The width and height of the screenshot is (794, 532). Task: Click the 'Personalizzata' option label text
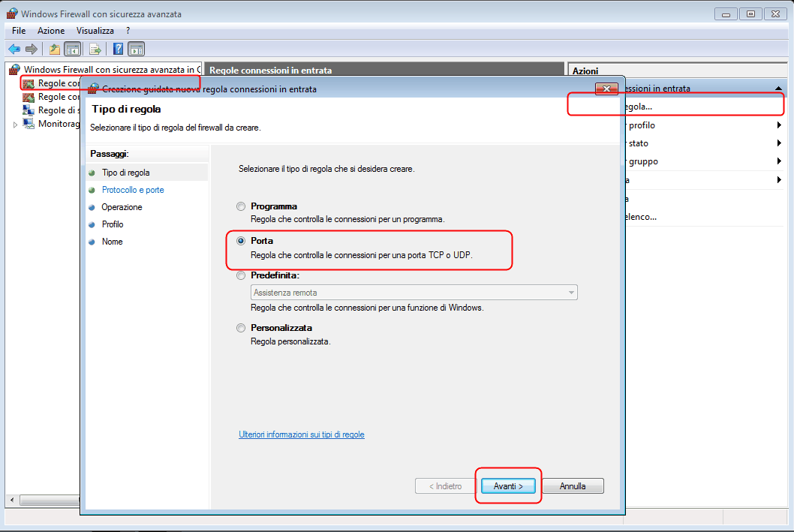[x=281, y=328]
